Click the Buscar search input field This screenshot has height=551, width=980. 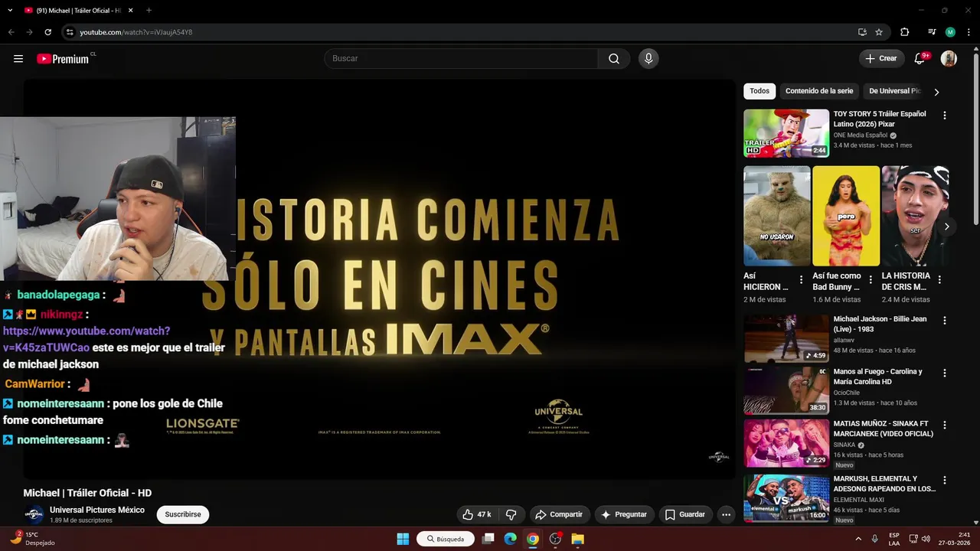tap(462, 59)
